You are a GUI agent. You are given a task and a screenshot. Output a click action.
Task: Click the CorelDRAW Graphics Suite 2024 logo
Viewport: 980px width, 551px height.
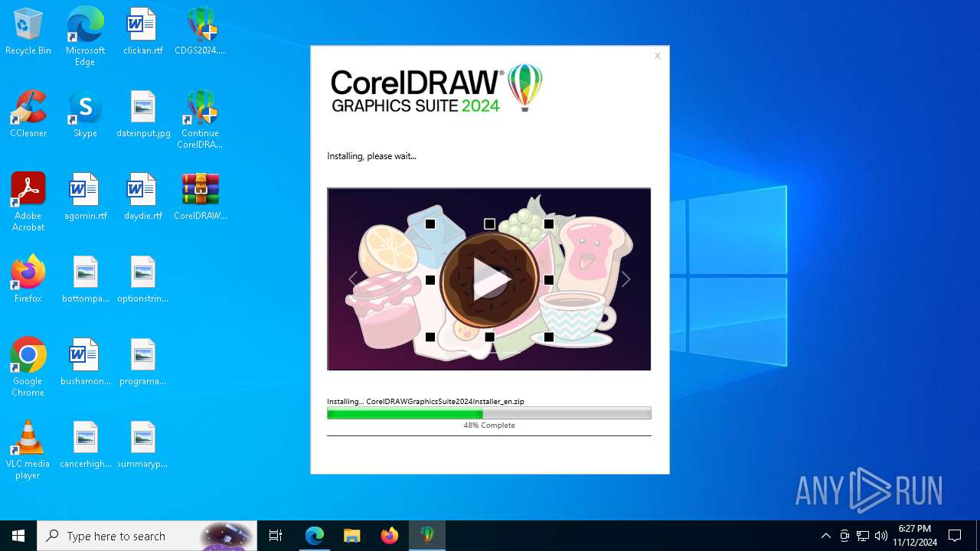pyautogui.click(x=436, y=88)
